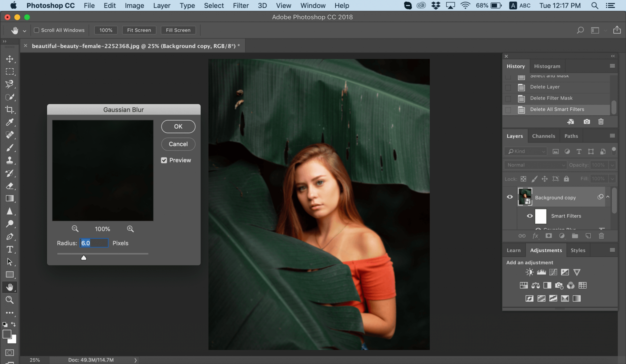This screenshot has width=626, height=364.
Task: Open the Window menu
Action: pyautogui.click(x=312, y=5)
